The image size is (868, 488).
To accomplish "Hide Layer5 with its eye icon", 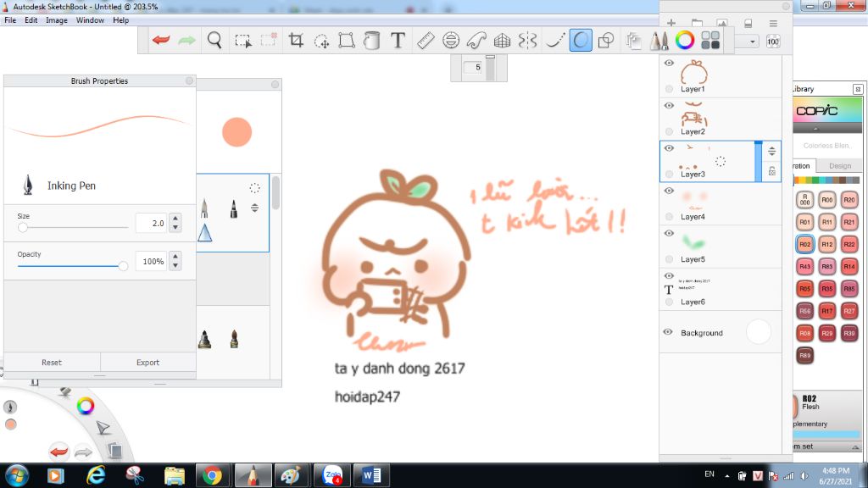I will click(669, 234).
